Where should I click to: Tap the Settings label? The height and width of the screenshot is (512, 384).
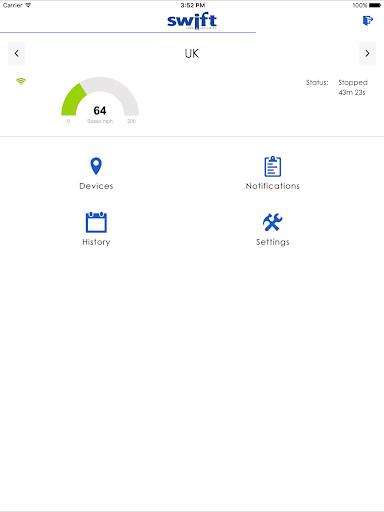(273, 242)
